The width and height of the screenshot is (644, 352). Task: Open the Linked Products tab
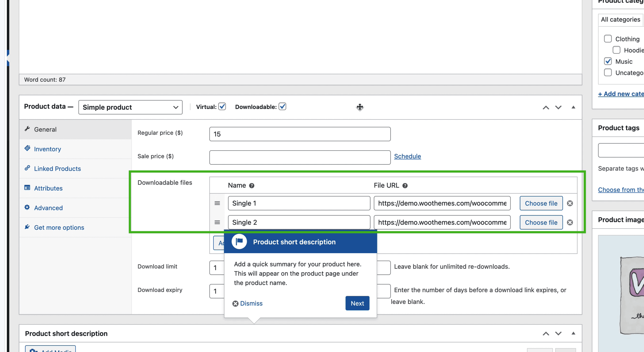[x=57, y=168]
